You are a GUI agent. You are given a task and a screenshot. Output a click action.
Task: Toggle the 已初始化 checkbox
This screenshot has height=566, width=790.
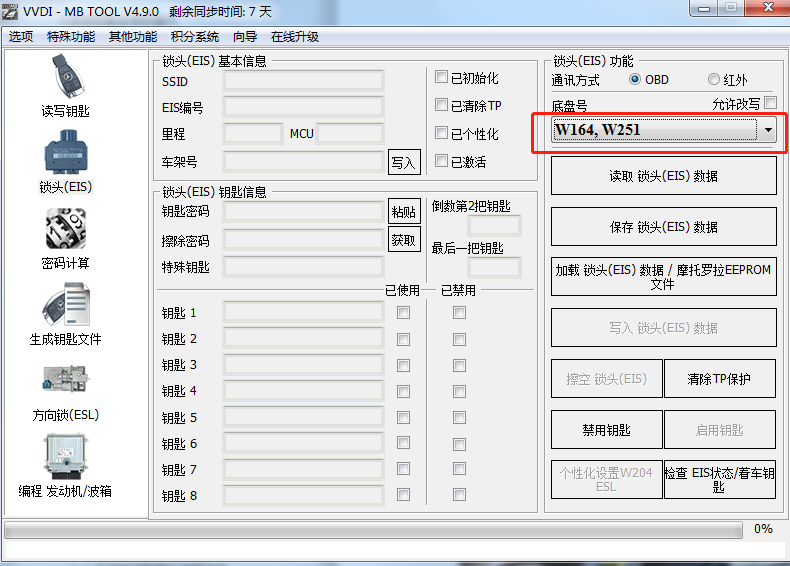[x=441, y=77]
